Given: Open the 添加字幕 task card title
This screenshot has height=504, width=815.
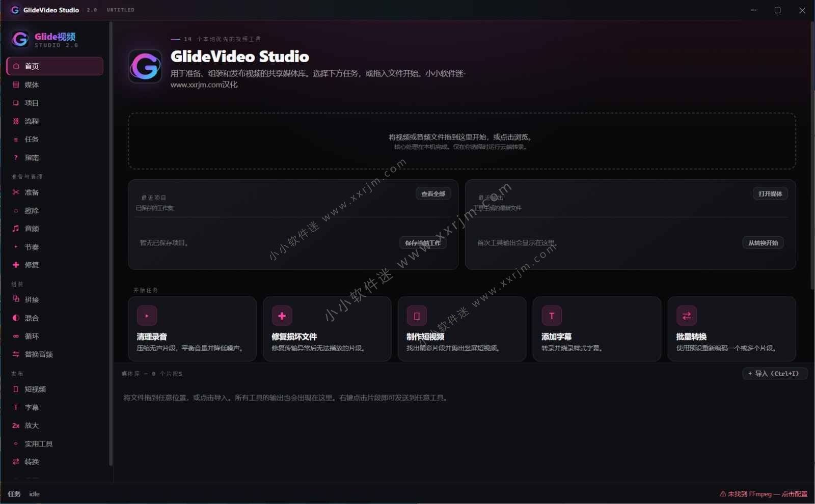Looking at the screenshot, I should (x=556, y=337).
